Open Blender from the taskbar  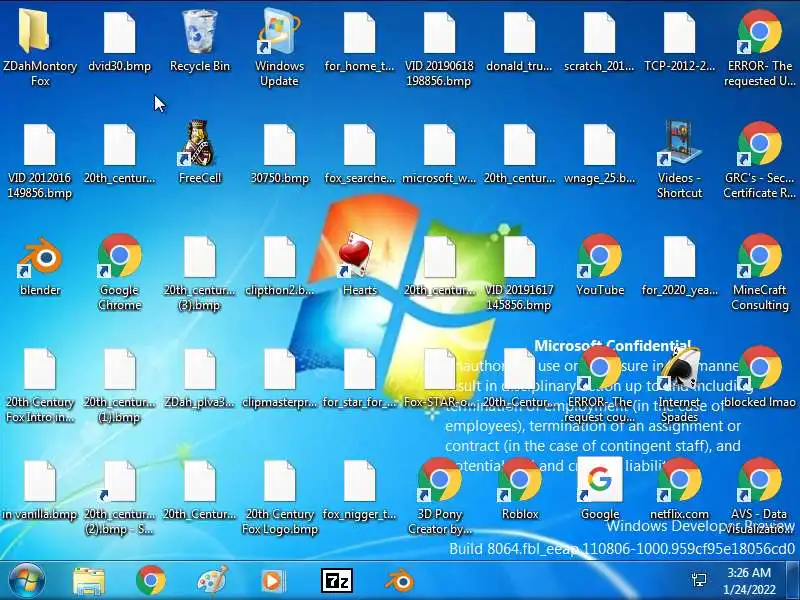pyautogui.click(x=399, y=581)
